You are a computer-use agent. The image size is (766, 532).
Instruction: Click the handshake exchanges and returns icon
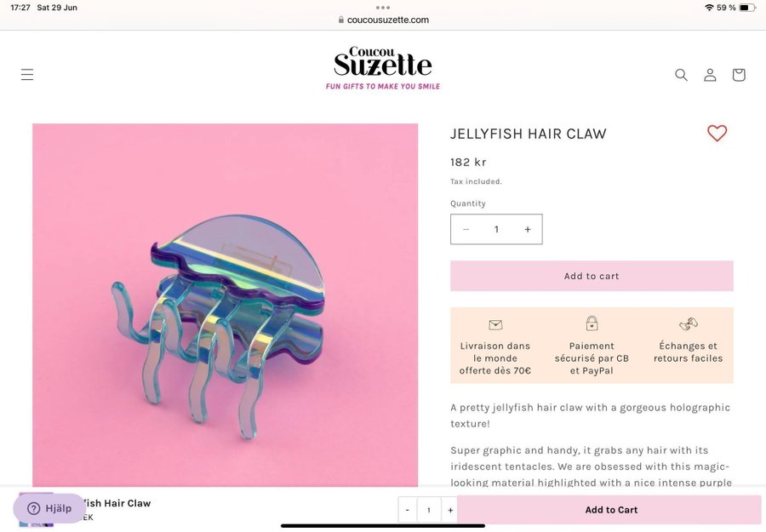tap(689, 324)
